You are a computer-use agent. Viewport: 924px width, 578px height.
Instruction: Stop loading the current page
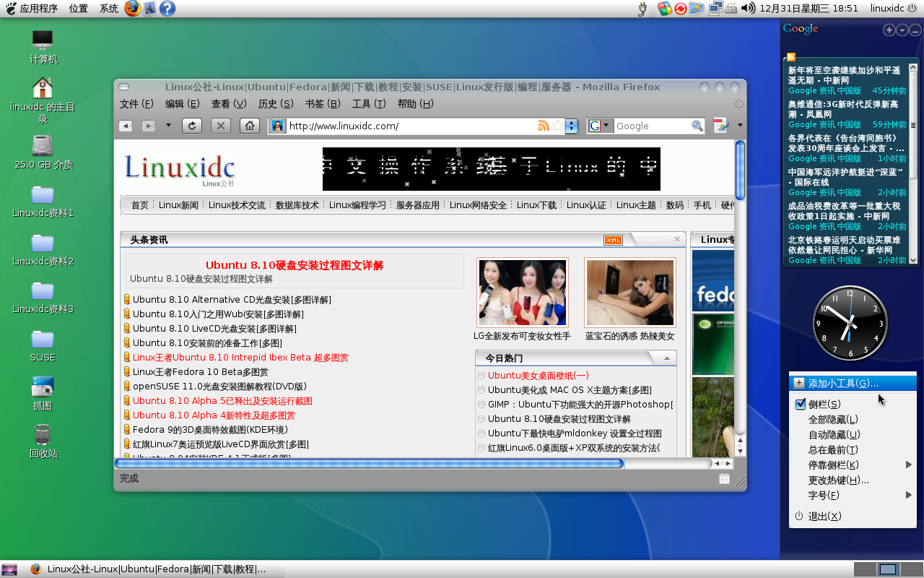tap(220, 126)
